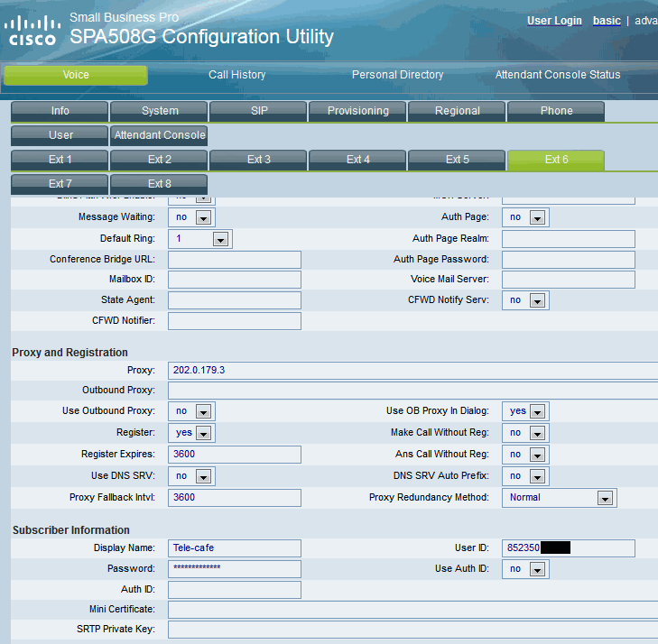This screenshot has height=644, width=658.
Task: Open Attendant Console Status tab
Action: pyautogui.click(x=558, y=75)
